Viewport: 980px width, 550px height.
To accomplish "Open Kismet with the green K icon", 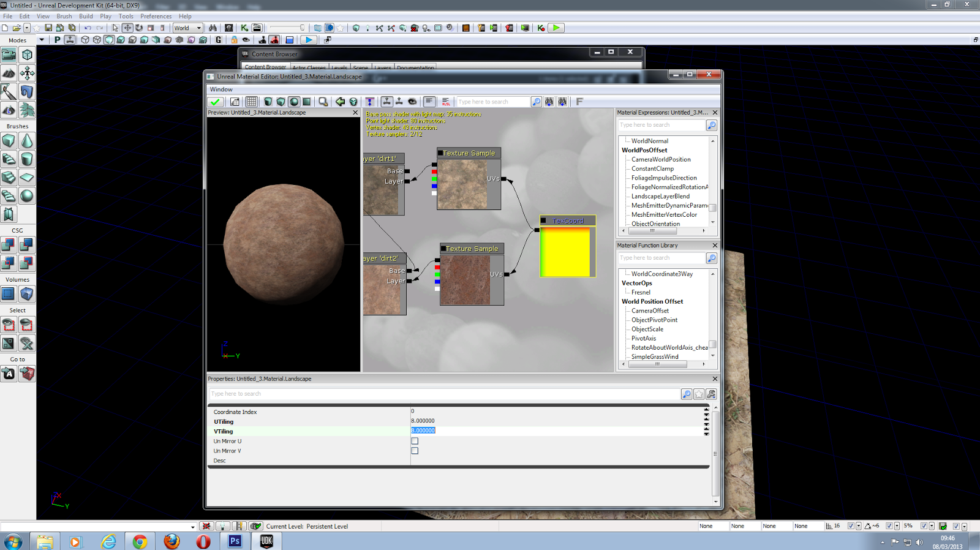I will [x=244, y=28].
